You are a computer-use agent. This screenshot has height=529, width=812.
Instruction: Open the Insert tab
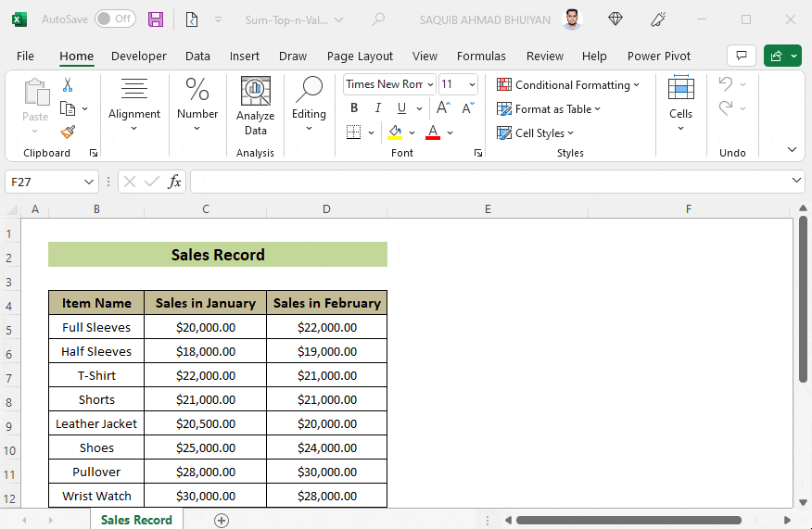click(x=245, y=56)
